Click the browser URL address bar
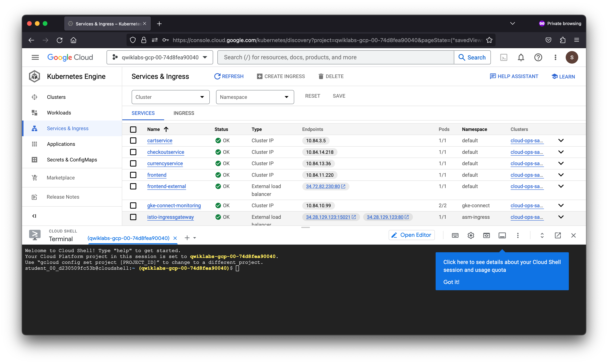This screenshot has height=364, width=608. [x=328, y=40]
